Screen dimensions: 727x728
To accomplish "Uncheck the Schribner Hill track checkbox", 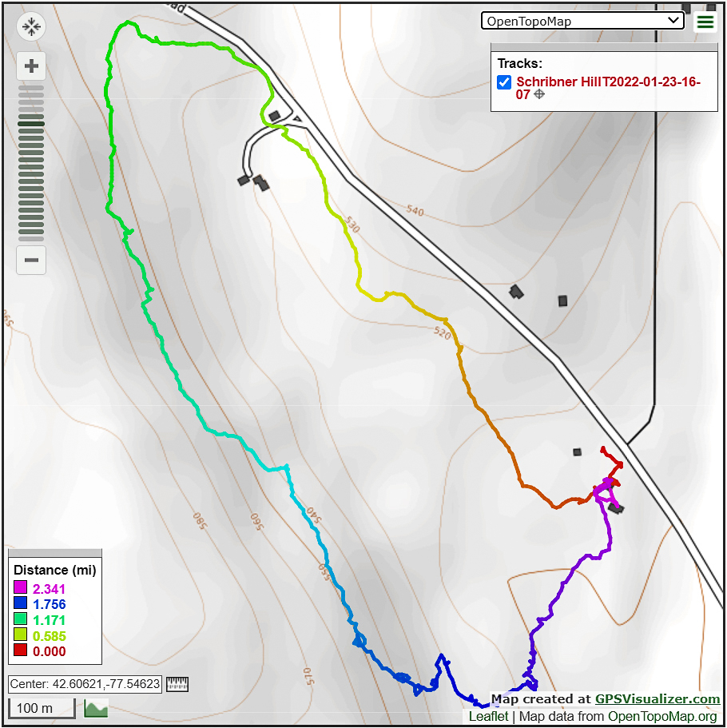I will coord(504,82).
